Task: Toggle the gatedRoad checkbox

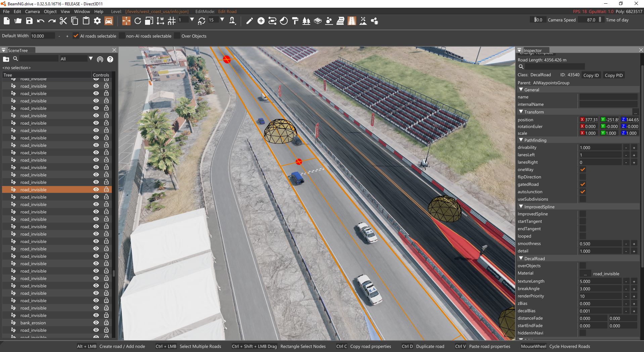Action: pos(583,184)
